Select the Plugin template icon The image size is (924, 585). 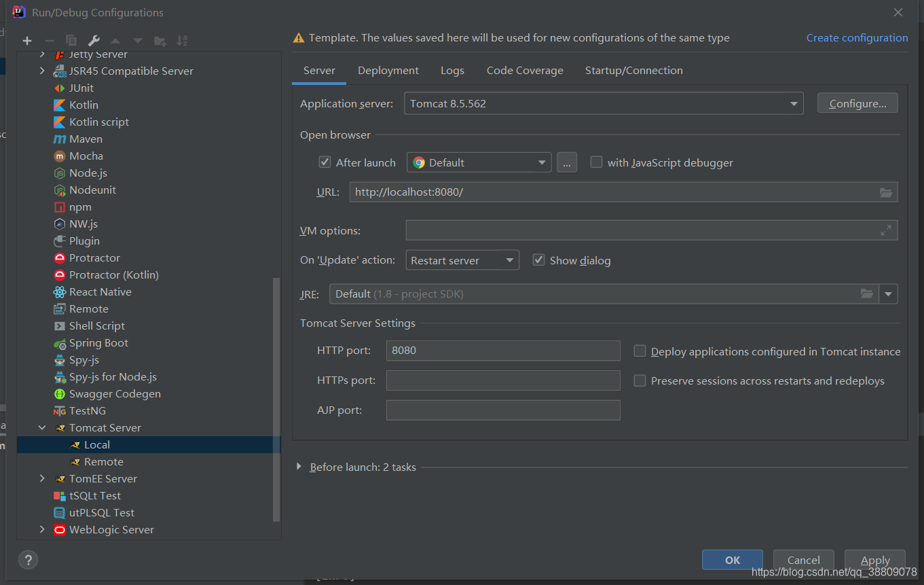point(59,241)
